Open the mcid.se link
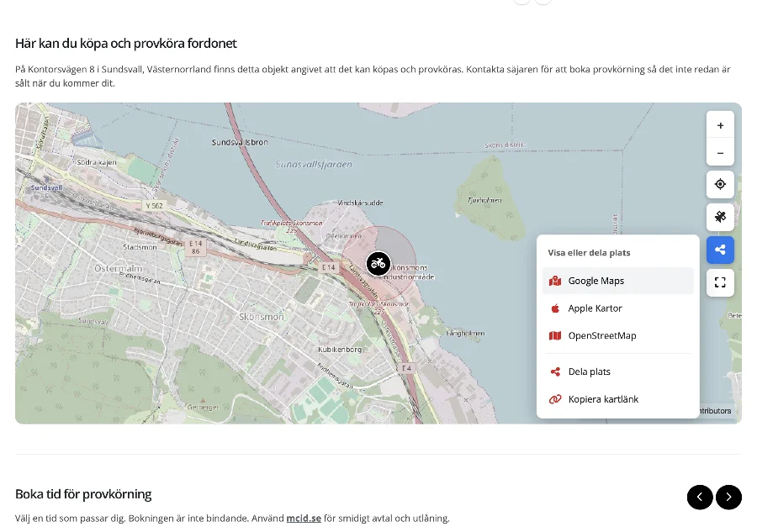Image resolution: width=757 pixels, height=532 pixels. 304,519
